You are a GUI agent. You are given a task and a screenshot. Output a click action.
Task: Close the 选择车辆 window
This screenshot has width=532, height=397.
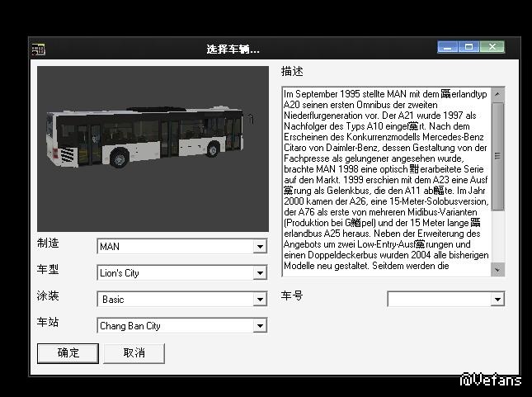[492, 47]
